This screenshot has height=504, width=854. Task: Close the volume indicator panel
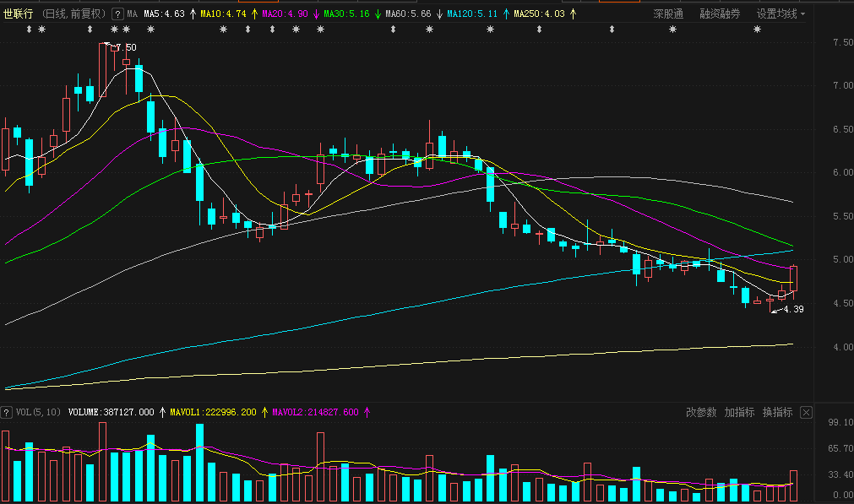tap(806, 413)
